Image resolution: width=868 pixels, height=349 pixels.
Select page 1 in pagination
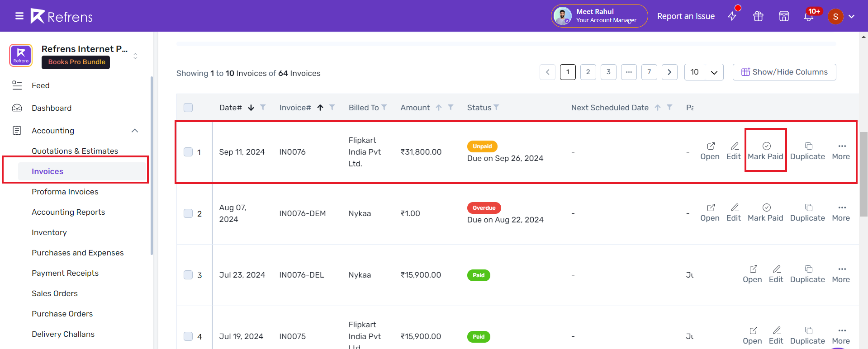[568, 72]
